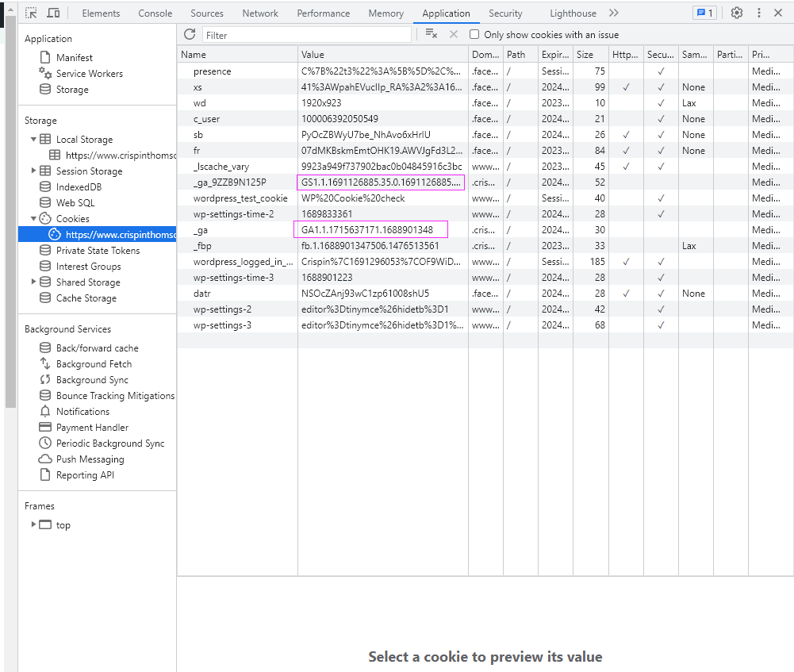Open the Service Workers section

tap(89, 74)
